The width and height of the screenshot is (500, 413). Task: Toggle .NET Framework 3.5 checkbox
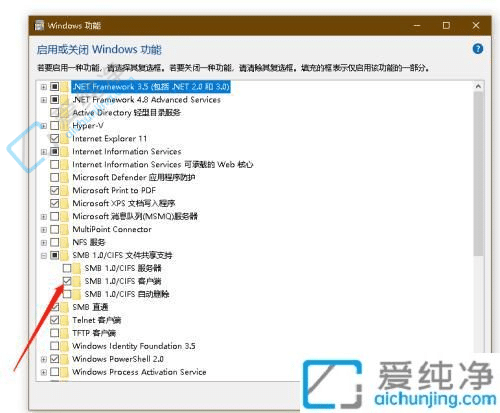pyautogui.click(x=55, y=87)
